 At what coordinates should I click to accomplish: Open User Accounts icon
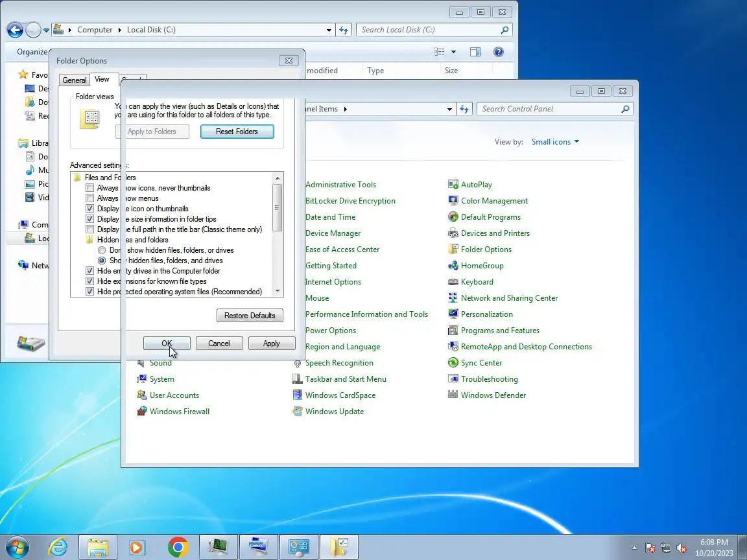click(141, 395)
